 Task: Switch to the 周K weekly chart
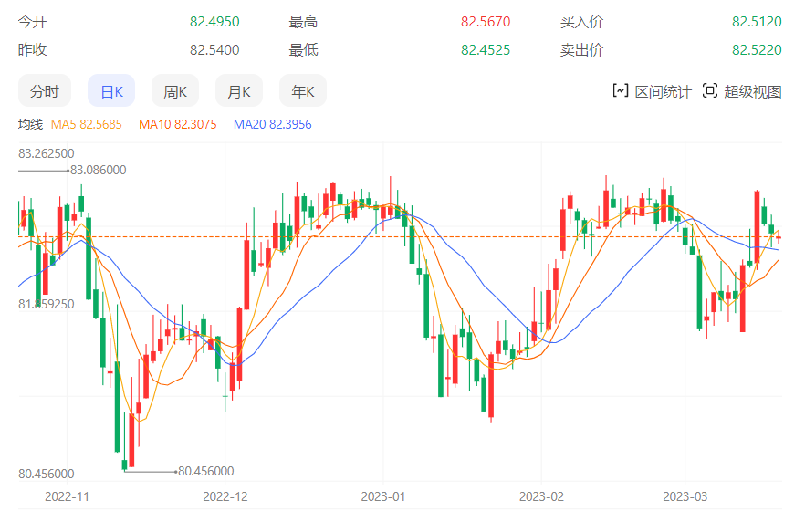(x=175, y=91)
